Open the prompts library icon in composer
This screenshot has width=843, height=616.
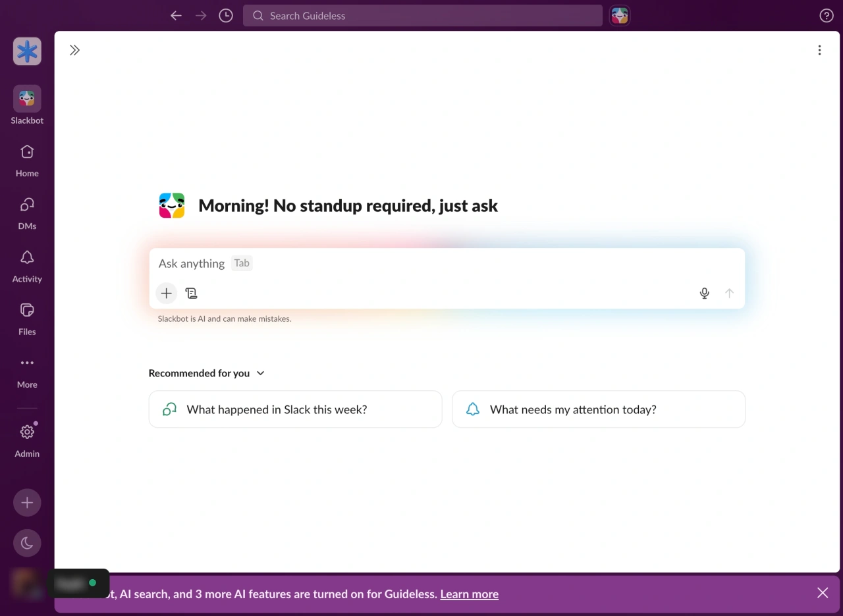coord(192,294)
